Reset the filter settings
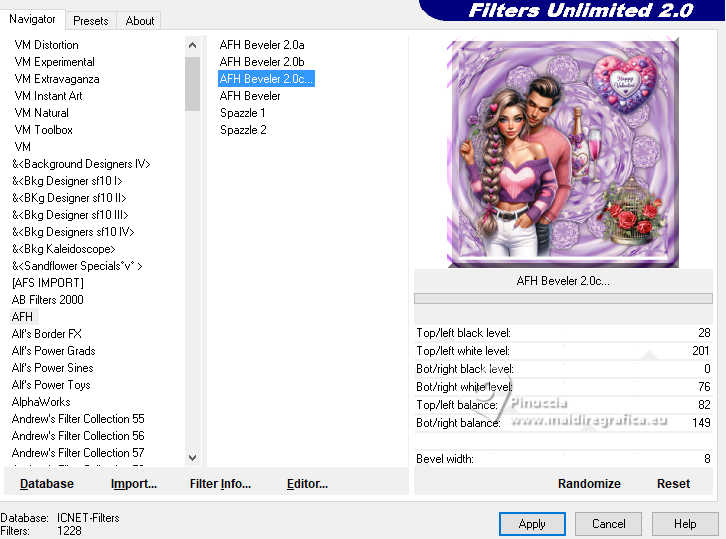 click(673, 484)
